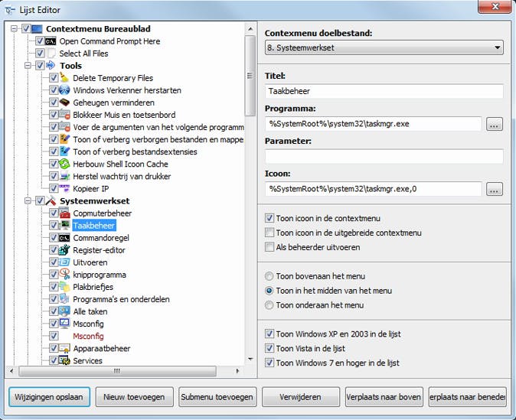516x420 pixels.
Task: Click the Windows Verkenner herstarten icon
Action: 64,90
